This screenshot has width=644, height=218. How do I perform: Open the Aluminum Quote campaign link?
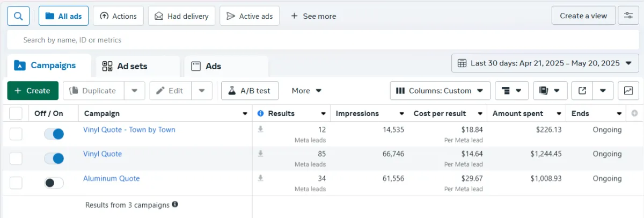[x=111, y=178]
